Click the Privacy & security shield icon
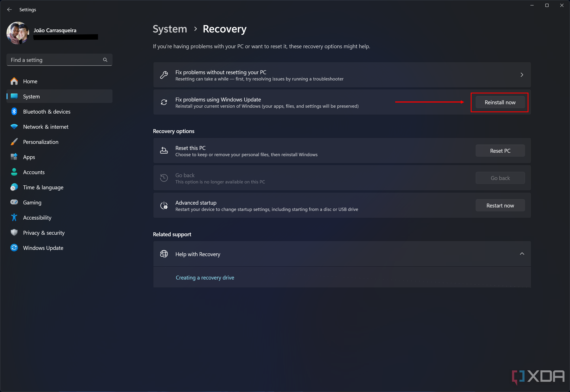This screenshot has height=392, width=570. 14,233
